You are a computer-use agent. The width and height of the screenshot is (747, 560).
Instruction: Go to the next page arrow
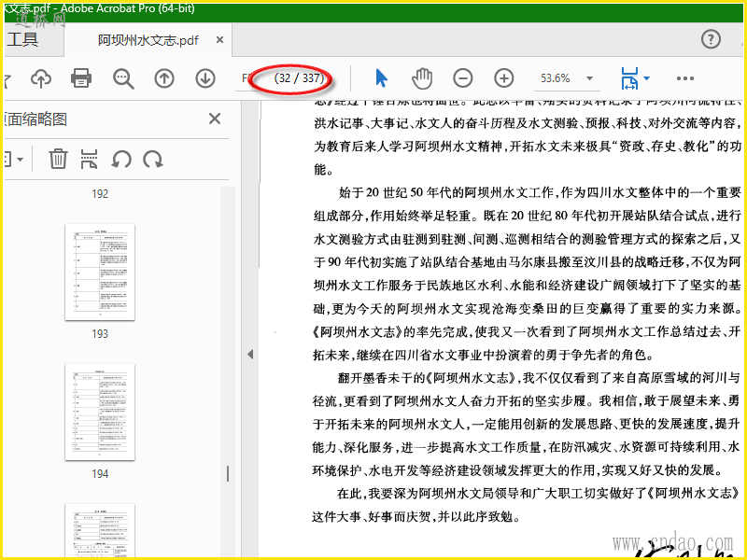(205, 78)
